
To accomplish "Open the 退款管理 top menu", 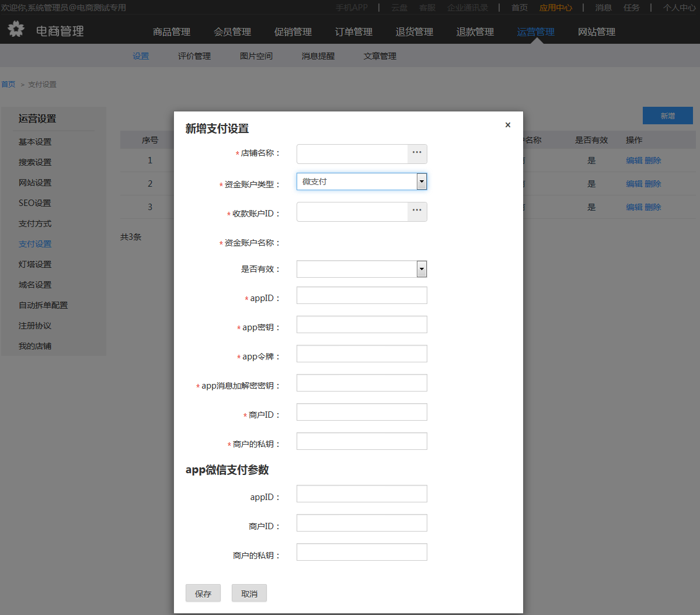I will point(475,32).
